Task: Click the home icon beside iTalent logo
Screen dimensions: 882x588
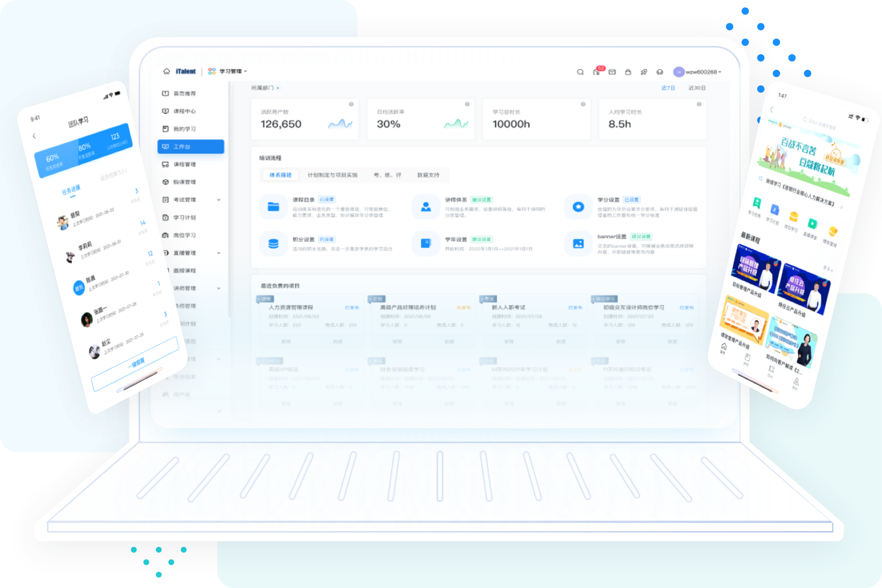Action: point(167,72)
